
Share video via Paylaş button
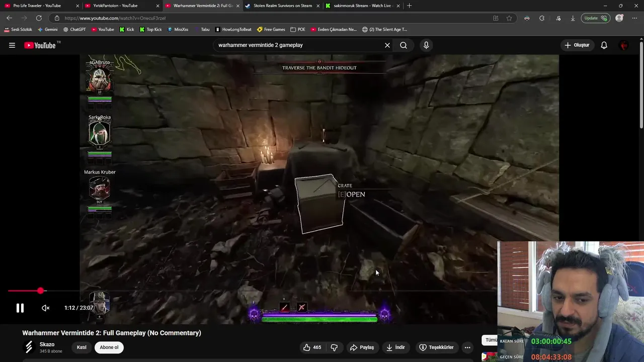(x=362, y=347)
